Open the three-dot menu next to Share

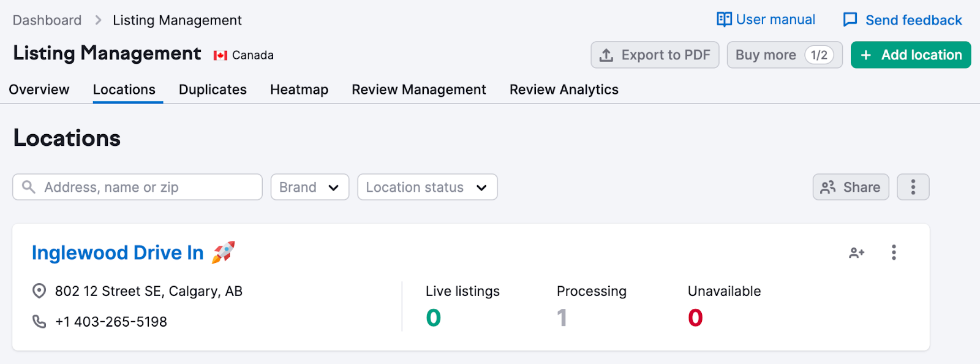[x=913, y=187]
